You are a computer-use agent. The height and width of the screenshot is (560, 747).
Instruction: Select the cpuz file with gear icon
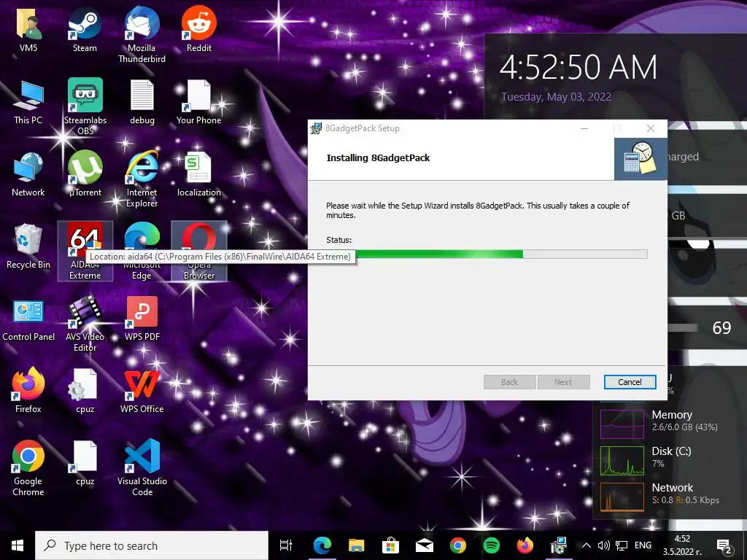[x=85, y=391]
